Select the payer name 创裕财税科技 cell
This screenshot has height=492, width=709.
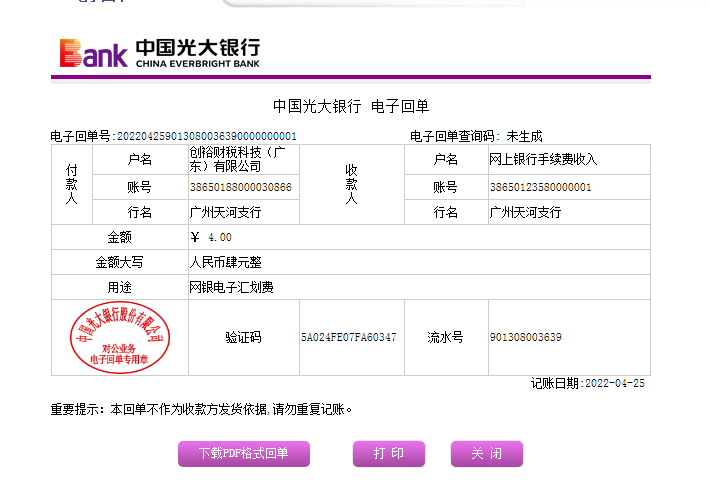pyautogui.click(x=240, y=159)
